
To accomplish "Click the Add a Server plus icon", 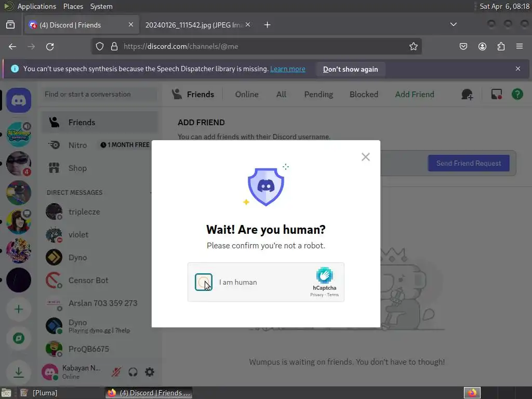I will pos(19,309).
